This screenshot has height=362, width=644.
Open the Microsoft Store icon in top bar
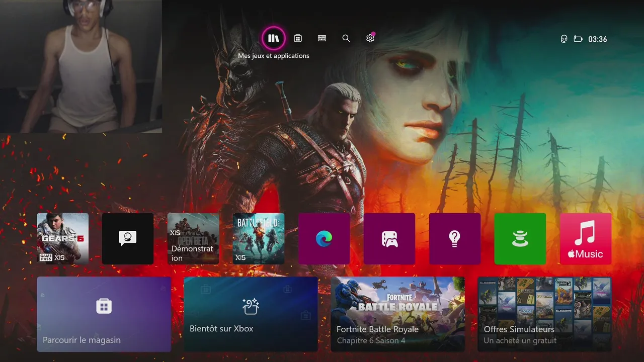click(x=298, y=38)
